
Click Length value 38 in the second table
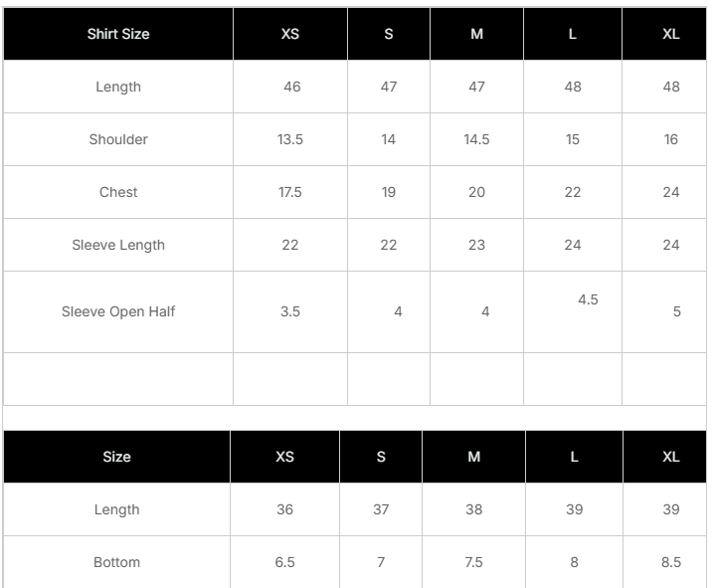(x=473, y=509)
